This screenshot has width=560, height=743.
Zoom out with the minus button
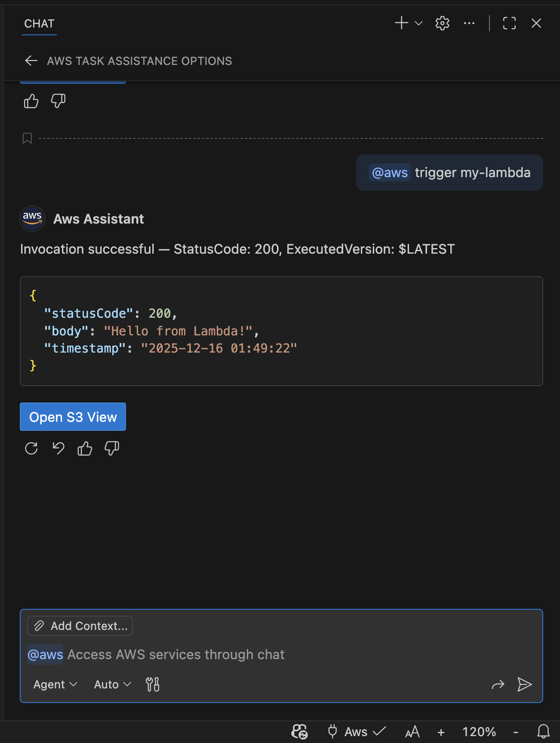pyautogui.click(x=515, y=732)
